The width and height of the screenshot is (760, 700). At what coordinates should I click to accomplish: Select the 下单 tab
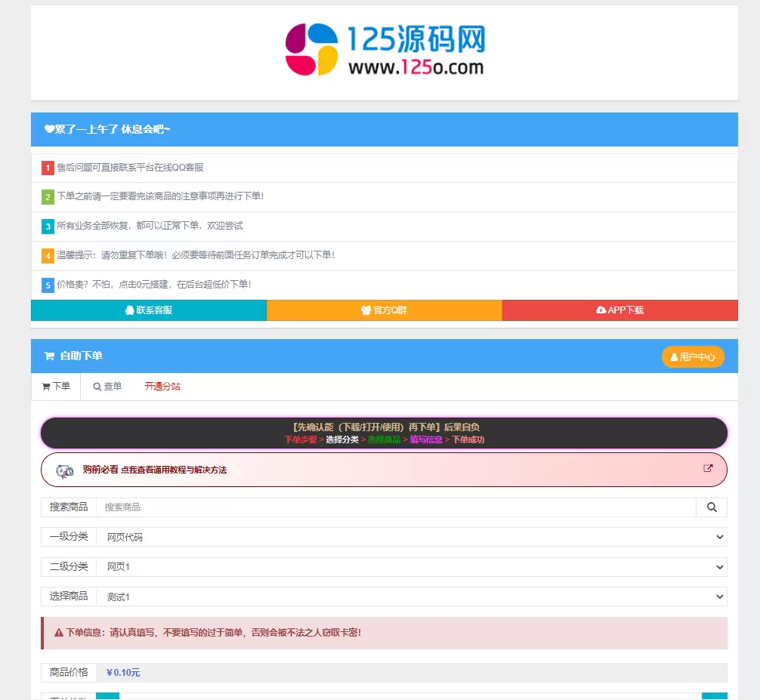click(x=56, y=387)
